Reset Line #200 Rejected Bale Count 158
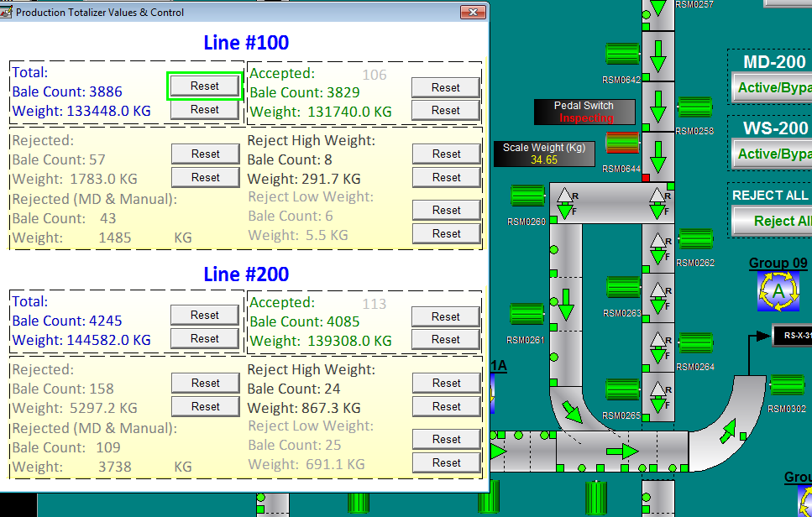The height and width of the screenshot is (517, 812). pyautogui.click(x=206, y=383)
